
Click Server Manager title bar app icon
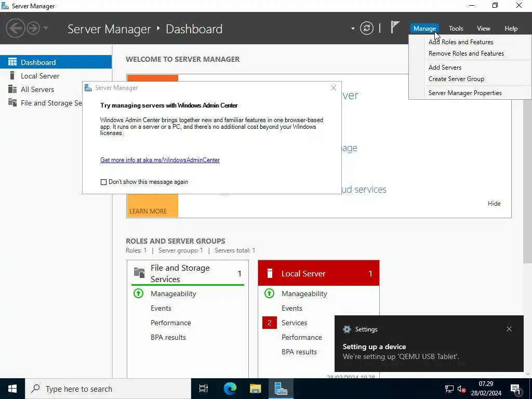click(5, 6)
